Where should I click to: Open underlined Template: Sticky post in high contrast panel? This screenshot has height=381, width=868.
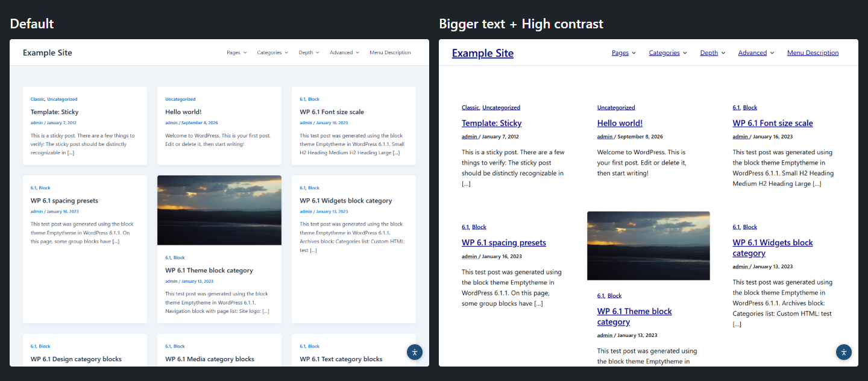coord(492,123)
